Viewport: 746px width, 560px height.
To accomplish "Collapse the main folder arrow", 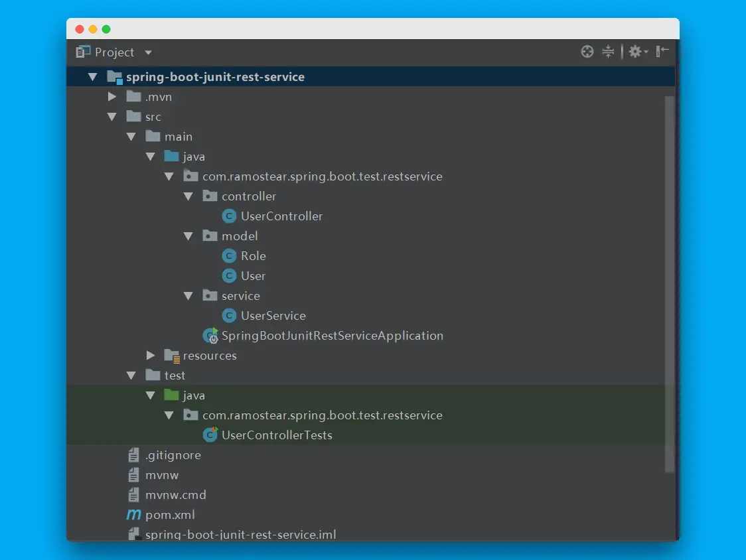I will coord(131,137).
